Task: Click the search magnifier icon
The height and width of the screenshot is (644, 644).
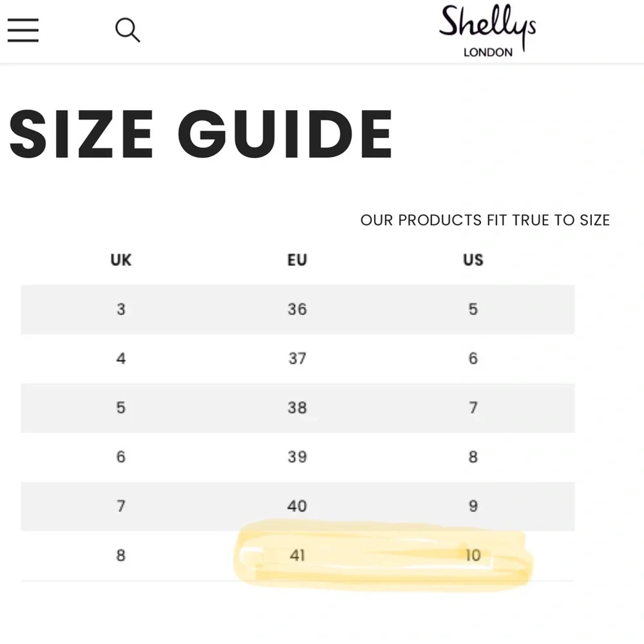Action: tap(128, 30)
